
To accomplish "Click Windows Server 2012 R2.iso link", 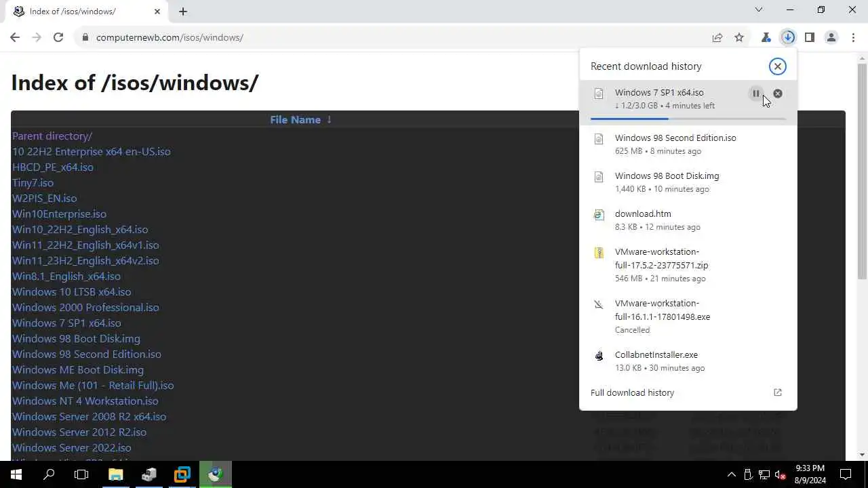I will 79,432.
